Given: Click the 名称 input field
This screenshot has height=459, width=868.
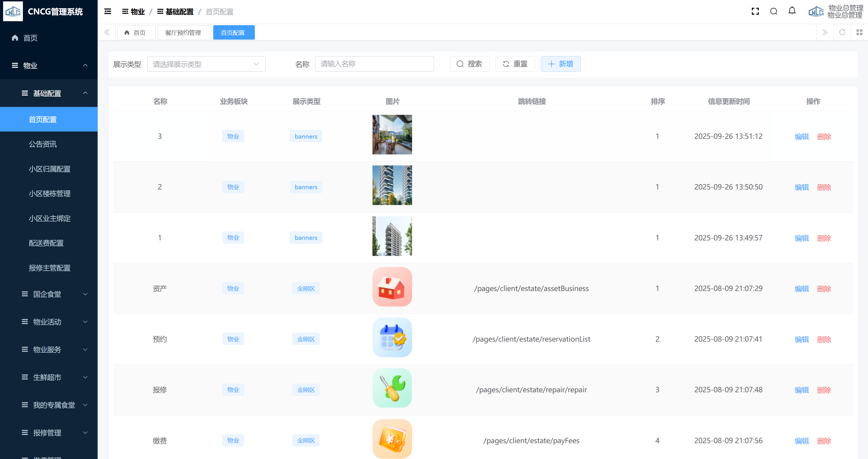Looking at the screenshot, I should pyautogui.click(x=374, y=64).
